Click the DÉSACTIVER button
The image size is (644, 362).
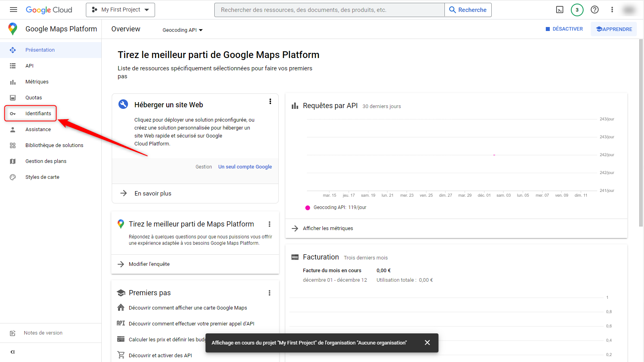click(x=564, y=29)
